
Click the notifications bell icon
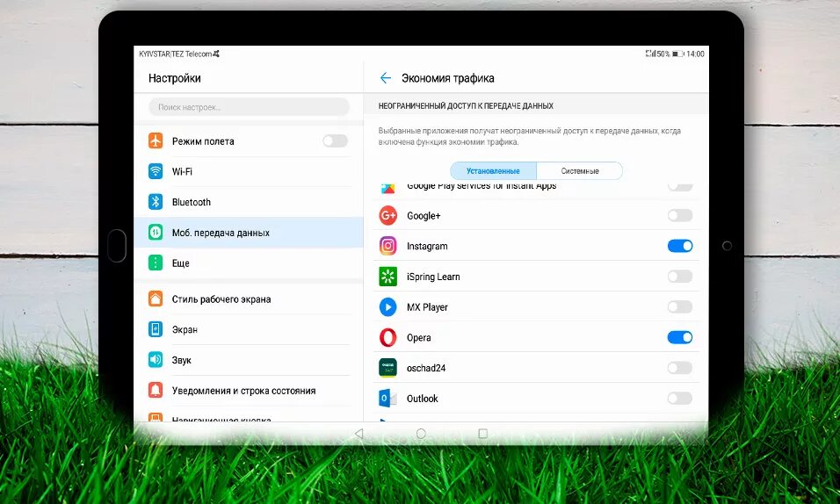pos(156,391)
